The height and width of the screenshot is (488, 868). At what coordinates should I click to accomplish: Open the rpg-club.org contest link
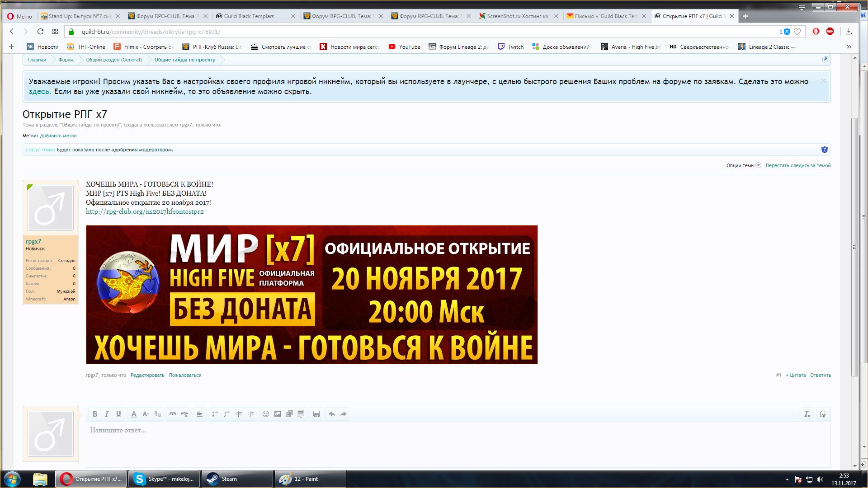tap(145, 211)
